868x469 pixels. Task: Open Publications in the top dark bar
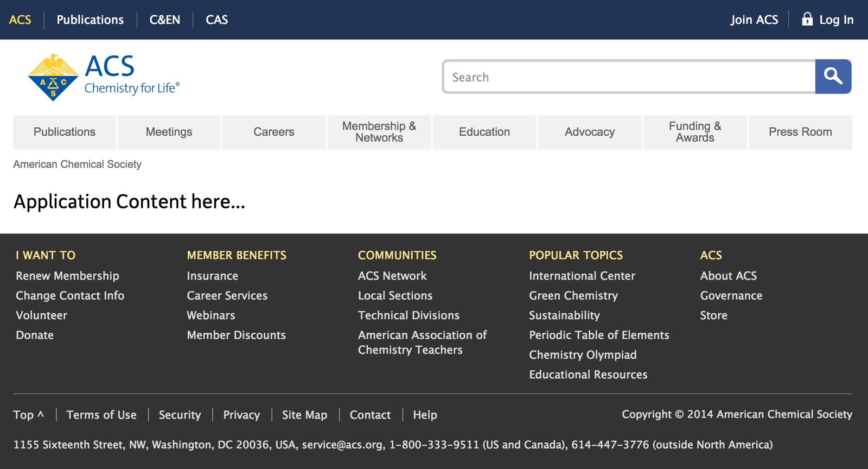pos(90,20)
